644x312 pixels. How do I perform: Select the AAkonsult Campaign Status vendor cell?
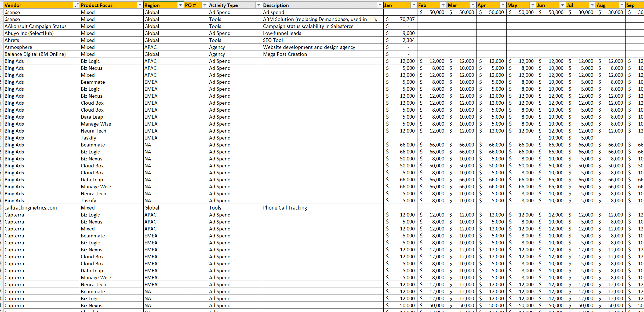click(42, 26)
